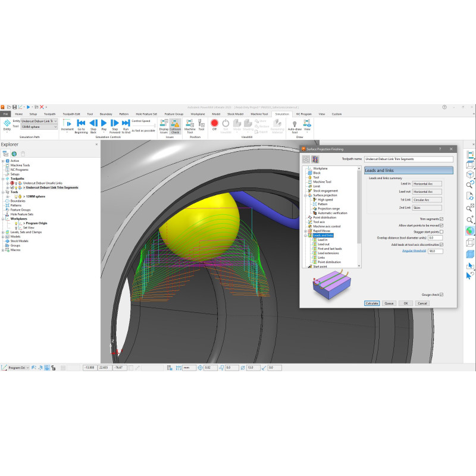Collapse the Toolpaths tree node
The height and width of the screenshot is (476, 476).
point(4,178)
